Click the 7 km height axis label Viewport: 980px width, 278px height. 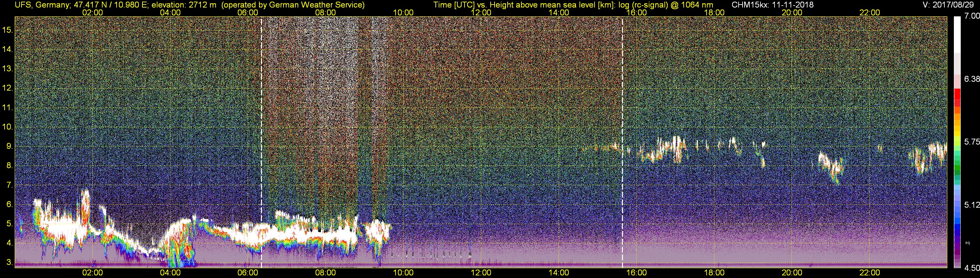pyautogui.click(x=9, y=185)
